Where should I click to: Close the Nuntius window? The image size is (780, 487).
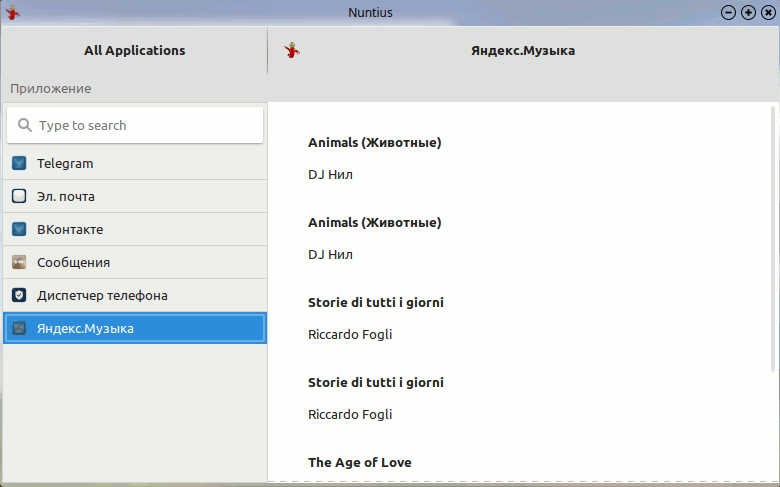tap(768, 12)
